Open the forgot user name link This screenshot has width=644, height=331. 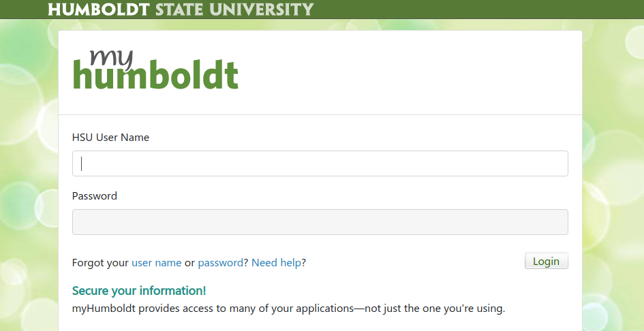pos(156,262)
